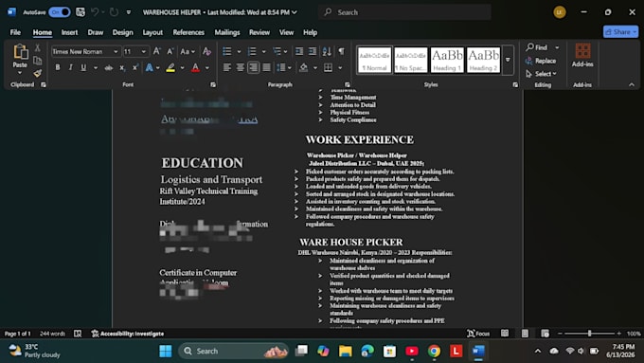Open Add-ins pane

tap(582, 56)
